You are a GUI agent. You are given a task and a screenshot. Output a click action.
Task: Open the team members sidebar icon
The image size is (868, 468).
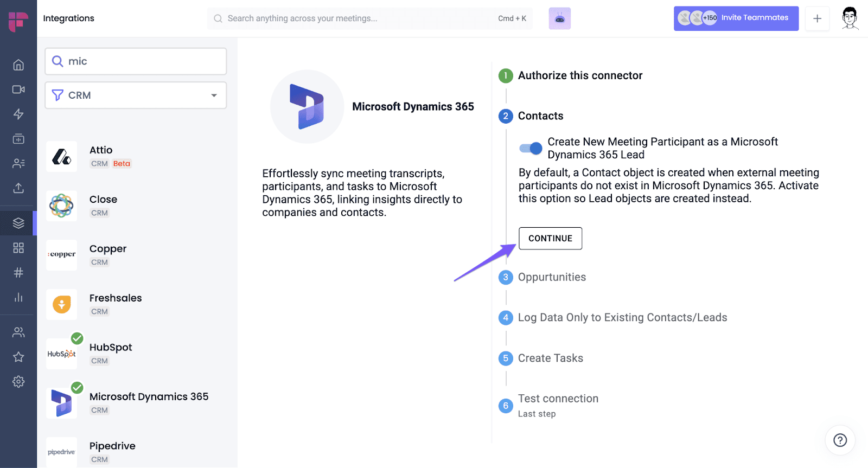point(18,332)
